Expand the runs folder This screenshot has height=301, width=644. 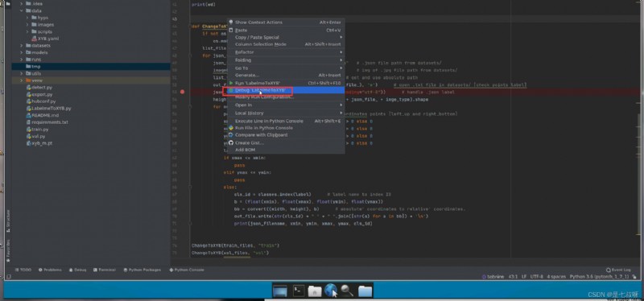pyautogui.click(x=22, y=60)
